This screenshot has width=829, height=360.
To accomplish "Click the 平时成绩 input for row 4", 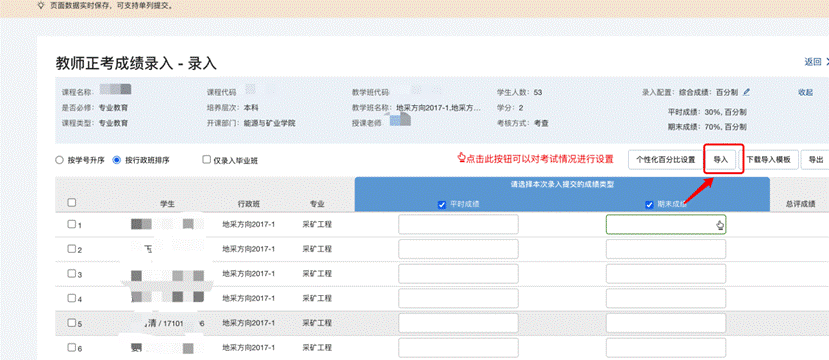I will [458, 298].
